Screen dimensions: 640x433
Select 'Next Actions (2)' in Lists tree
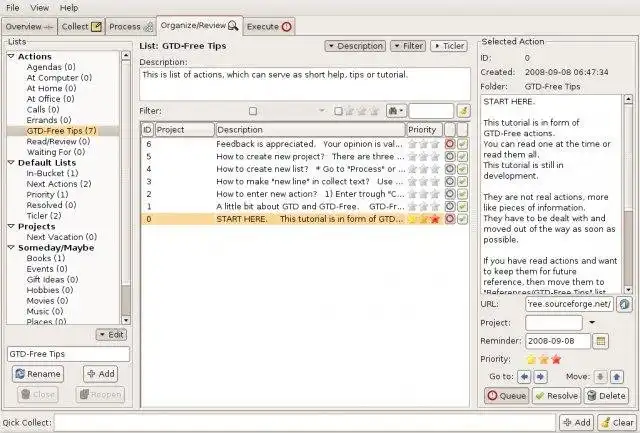click(58, 184)
